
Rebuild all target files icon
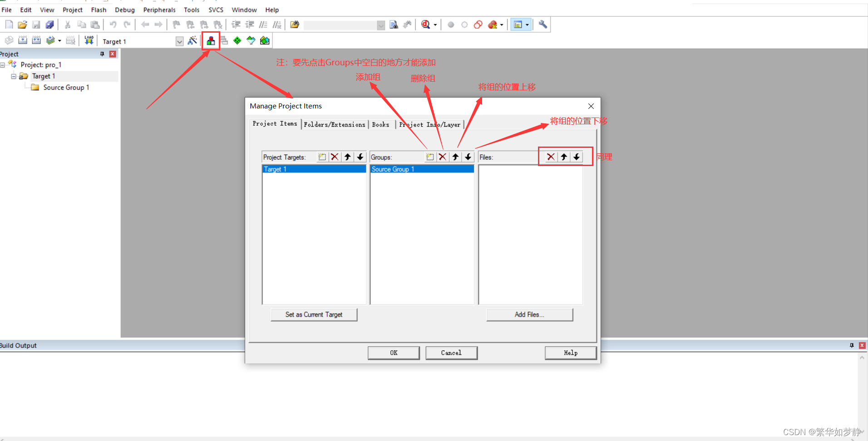click(x=36, y=40)
